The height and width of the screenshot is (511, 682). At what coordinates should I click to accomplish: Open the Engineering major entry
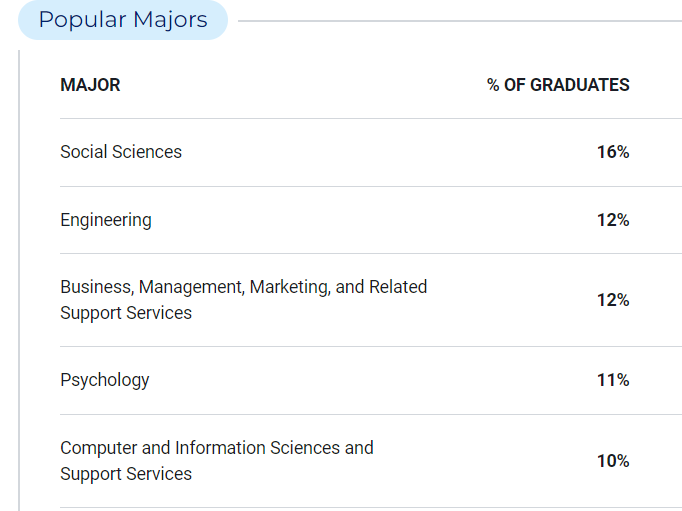[x=106, y=220]
